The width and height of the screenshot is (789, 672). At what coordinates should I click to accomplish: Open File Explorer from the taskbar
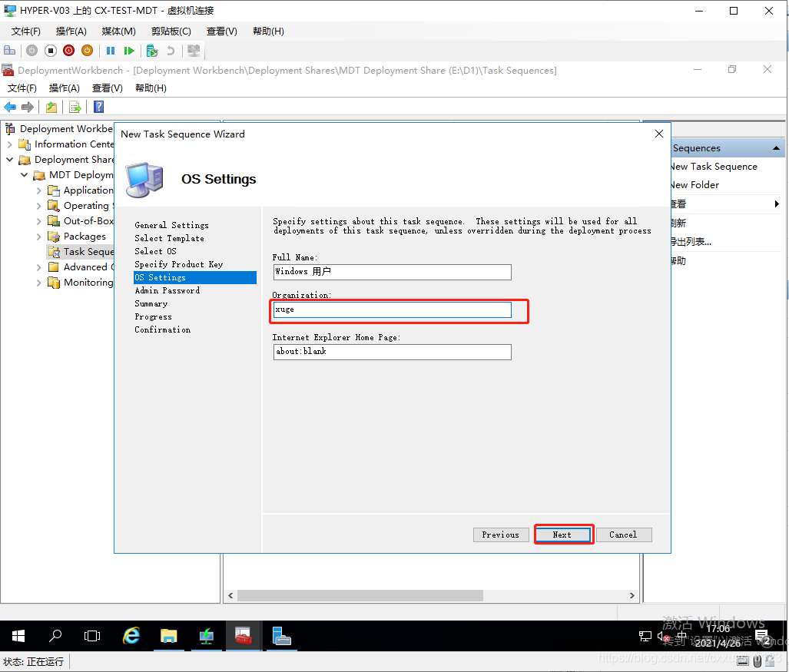168,636
